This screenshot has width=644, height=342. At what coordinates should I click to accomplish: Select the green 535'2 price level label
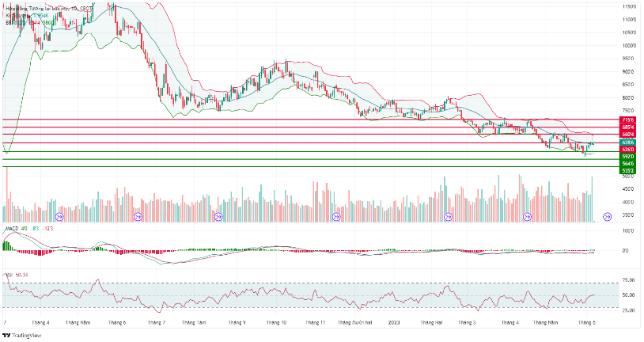pos(629,170)
